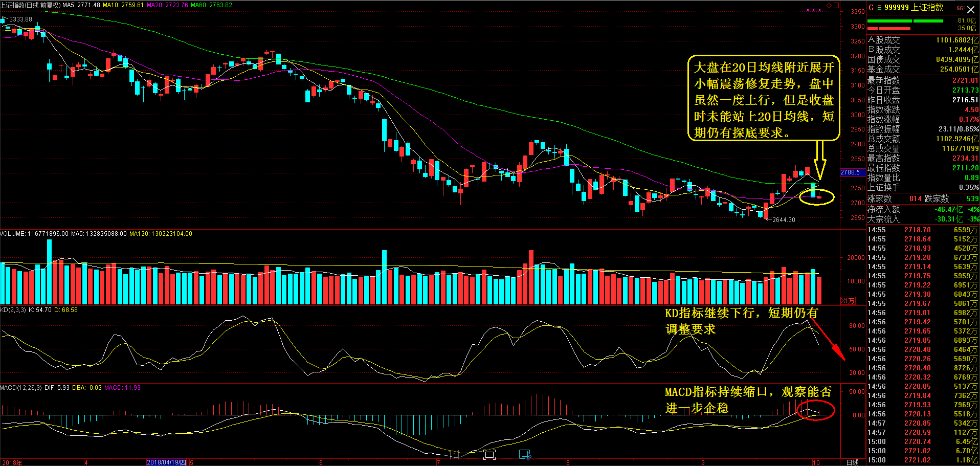Image resolution: width=980 pixels, height=466 pixels.
Task: Click the 上证换手 value 0.35%
Action: click(x=969, y=187)
